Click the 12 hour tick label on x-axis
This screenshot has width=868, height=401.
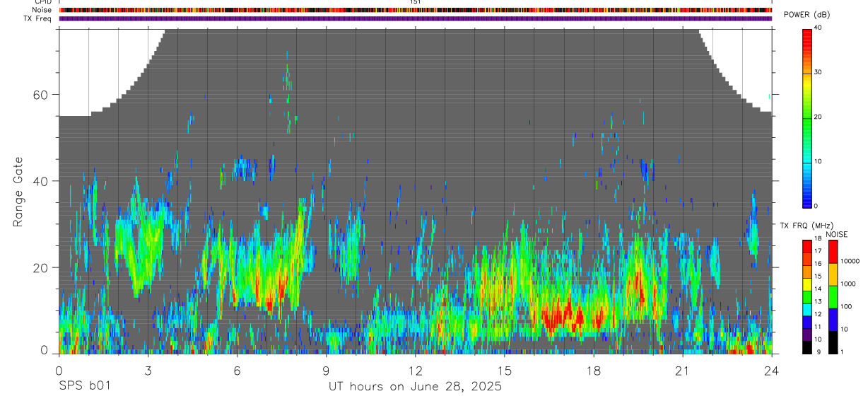coord(415,371)
